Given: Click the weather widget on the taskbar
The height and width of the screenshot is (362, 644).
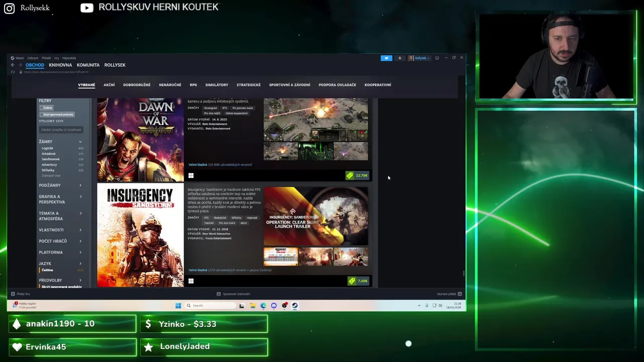Looking at the screenshot, I should 25,305.
